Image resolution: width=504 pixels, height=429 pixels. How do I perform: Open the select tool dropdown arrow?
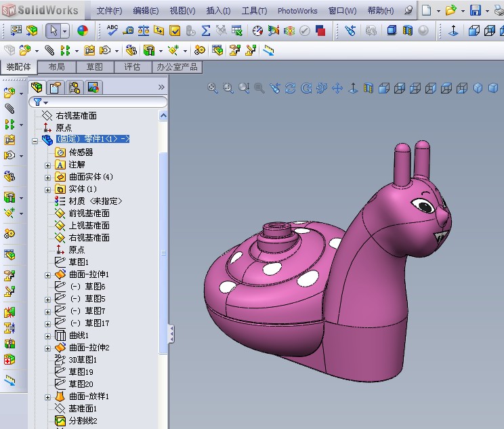pyautogui.click(x=64, y=31)
